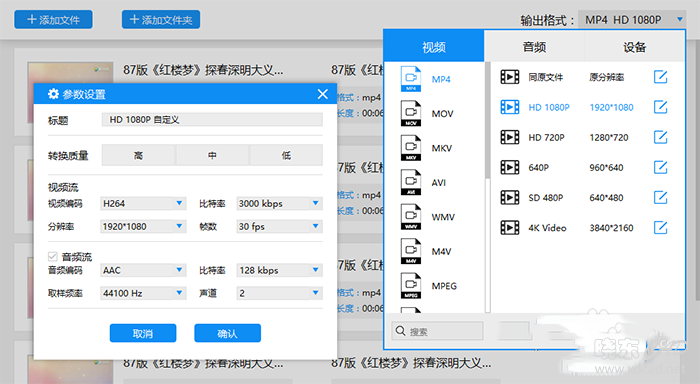Toggle the 音频流 checkbox
This screenshot has width=700, height=384.
[53, 256]
